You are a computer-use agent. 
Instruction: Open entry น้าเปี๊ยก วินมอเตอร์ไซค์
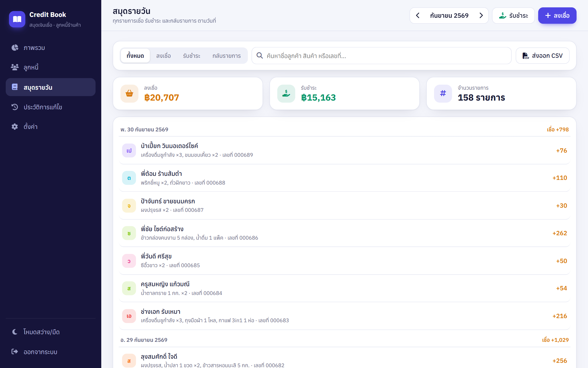[344, 150]
